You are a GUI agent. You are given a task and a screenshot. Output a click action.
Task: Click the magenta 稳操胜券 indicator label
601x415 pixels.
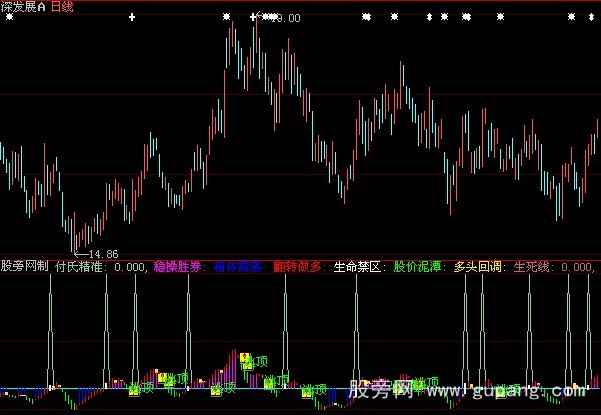coord(178,267)
